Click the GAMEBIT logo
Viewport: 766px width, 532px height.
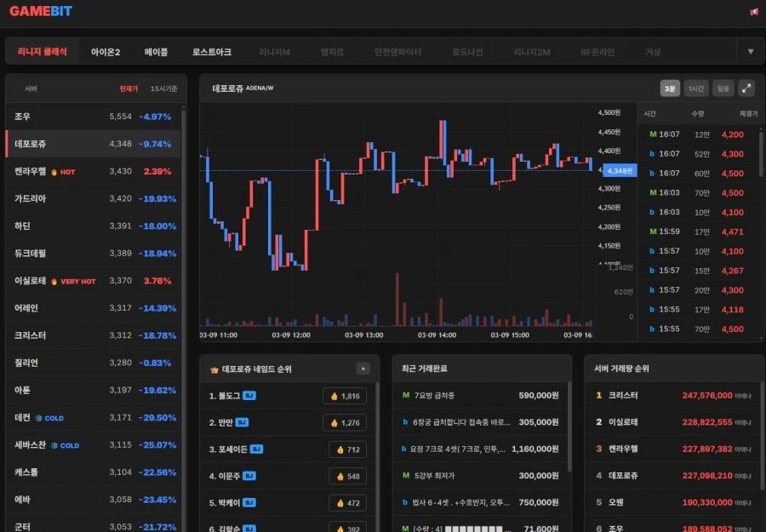[41, 11]
